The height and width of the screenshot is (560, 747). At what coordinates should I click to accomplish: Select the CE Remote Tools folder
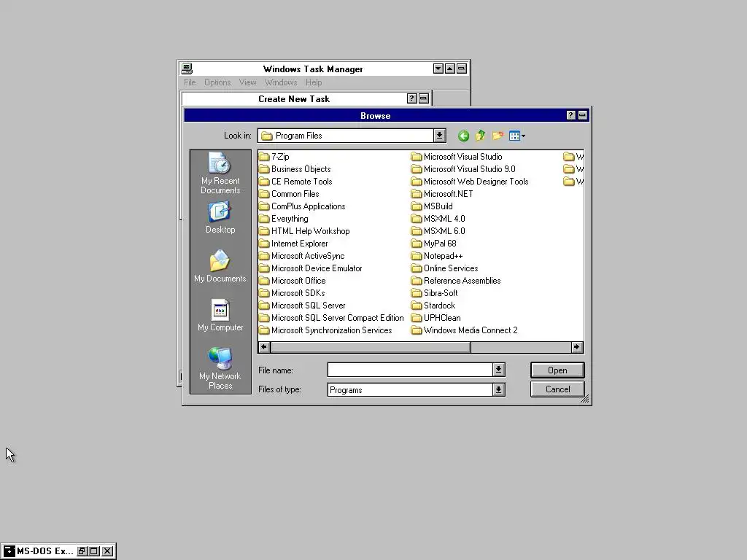296,182
